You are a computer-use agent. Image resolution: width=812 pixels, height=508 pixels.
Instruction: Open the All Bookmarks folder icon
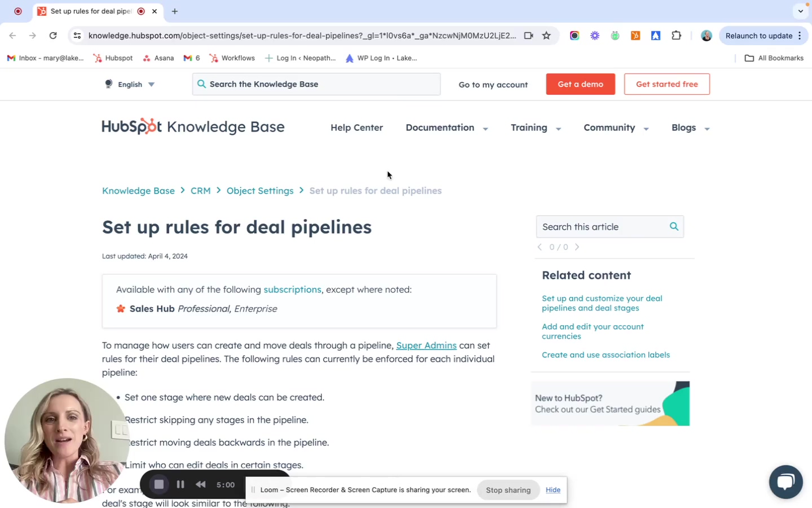coord(749,58)
